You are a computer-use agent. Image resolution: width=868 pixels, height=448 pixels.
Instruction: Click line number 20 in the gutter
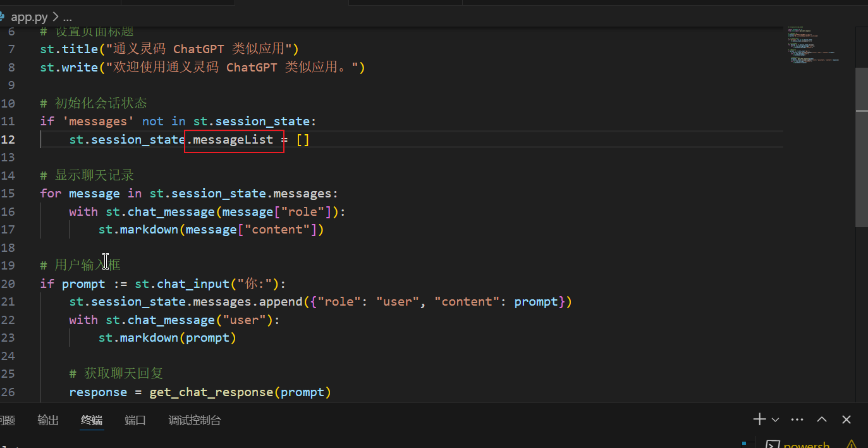[x=9, y=283]
